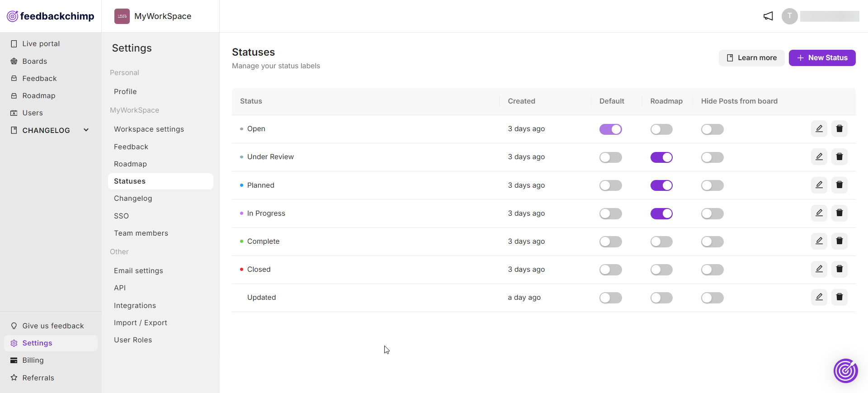The height and width of the screenshot is (393, 868).
Task: Edit the Open status with pencil icon
Action: [x=819, y=129]
